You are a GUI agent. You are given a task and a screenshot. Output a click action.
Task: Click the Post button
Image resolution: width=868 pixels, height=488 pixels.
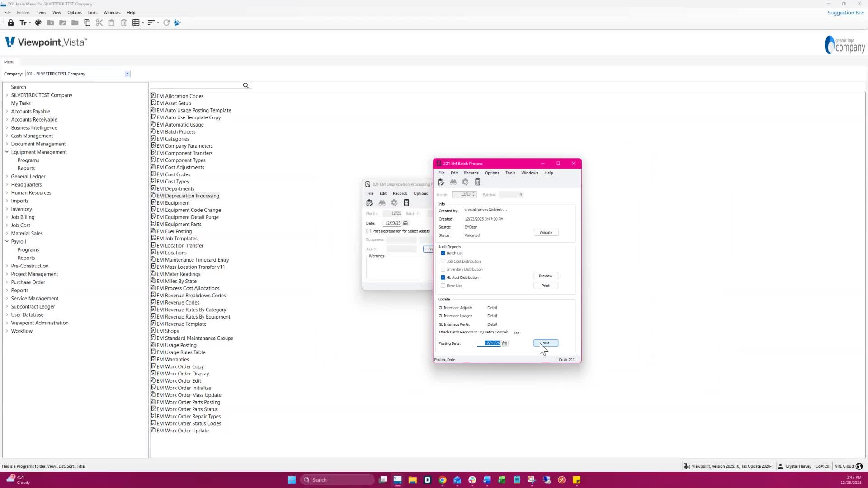[546, 343]
